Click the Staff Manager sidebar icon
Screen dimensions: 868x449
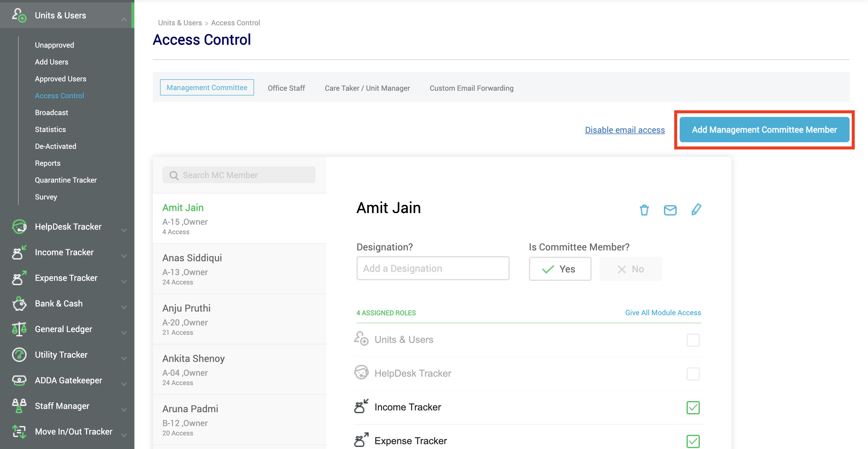click(19, 406)
